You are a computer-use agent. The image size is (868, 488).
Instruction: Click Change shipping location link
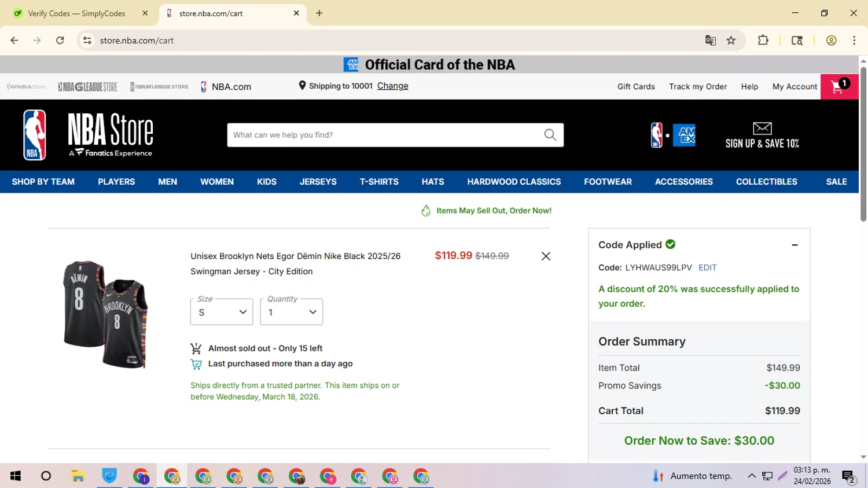393,86
